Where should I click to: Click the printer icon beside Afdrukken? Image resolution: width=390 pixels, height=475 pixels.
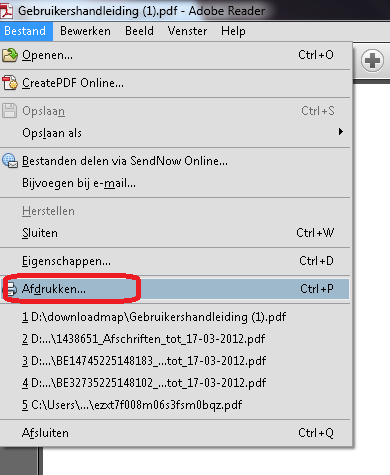11,289
